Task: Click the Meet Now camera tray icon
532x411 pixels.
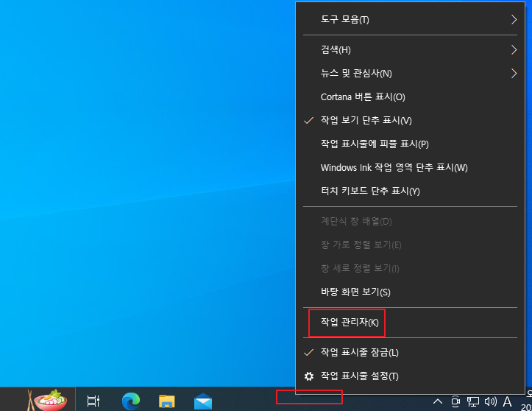Action: point(455,402)
